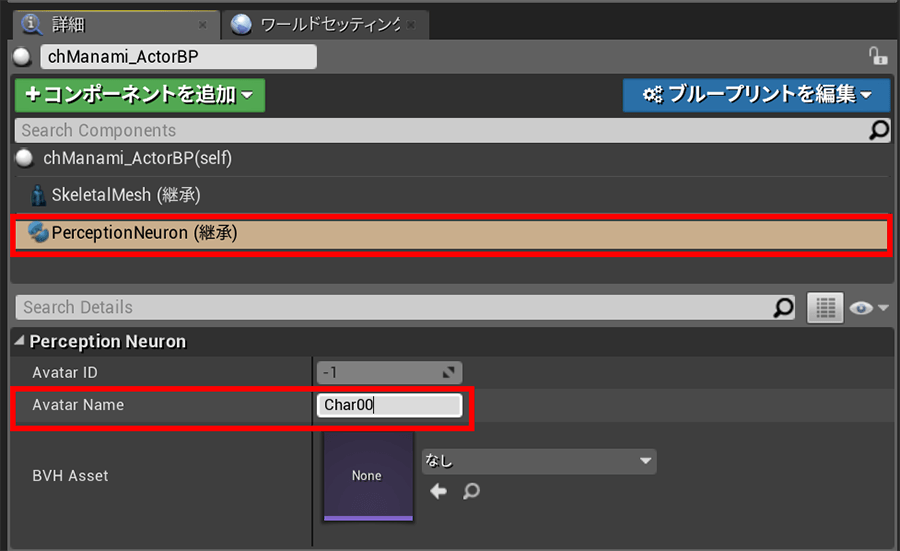Click the Search Details magnifier icon
The height and width of the screenshot is (551, 900).
click(x=783, y=308)
